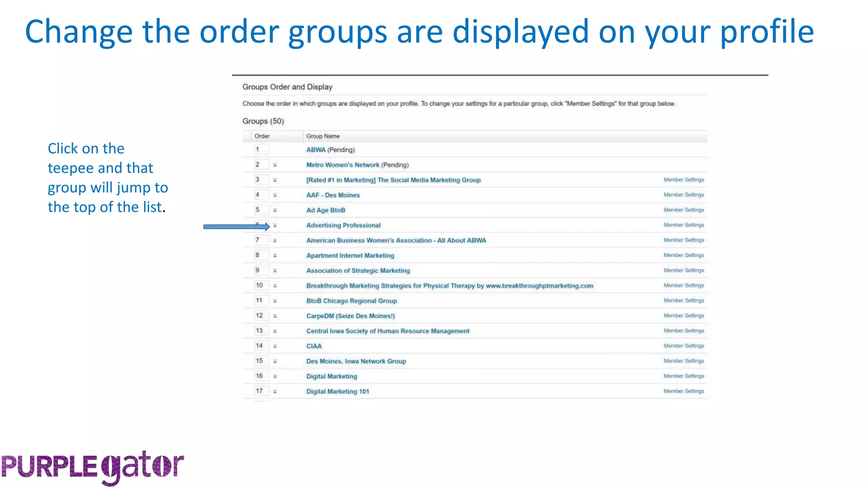Open Member Settings for Apartment Internet Marketing
868x488 pixels.
coord(684,255)
